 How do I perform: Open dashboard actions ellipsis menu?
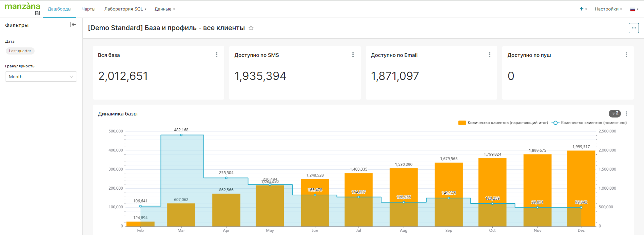click(633, 28)
